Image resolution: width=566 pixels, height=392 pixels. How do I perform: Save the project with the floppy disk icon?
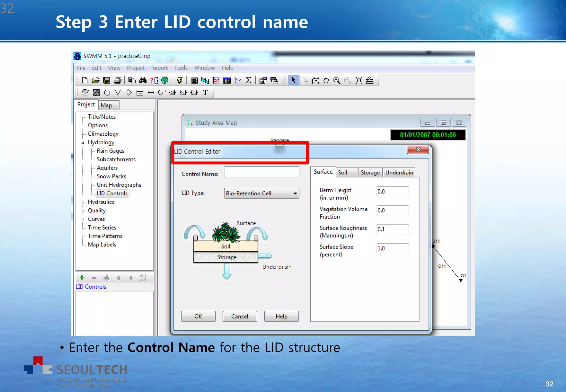click(x=107, y=80)
